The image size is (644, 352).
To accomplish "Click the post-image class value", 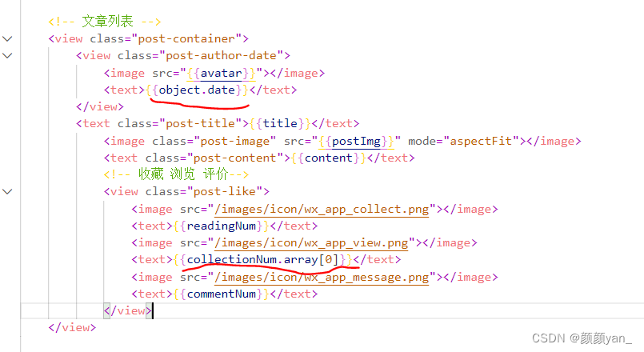I will click(235, 142).
